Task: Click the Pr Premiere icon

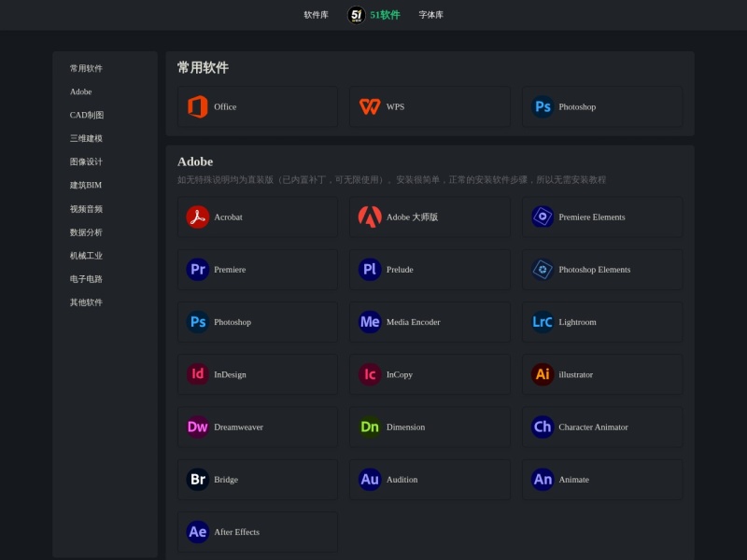Action: tap(198, 270)
